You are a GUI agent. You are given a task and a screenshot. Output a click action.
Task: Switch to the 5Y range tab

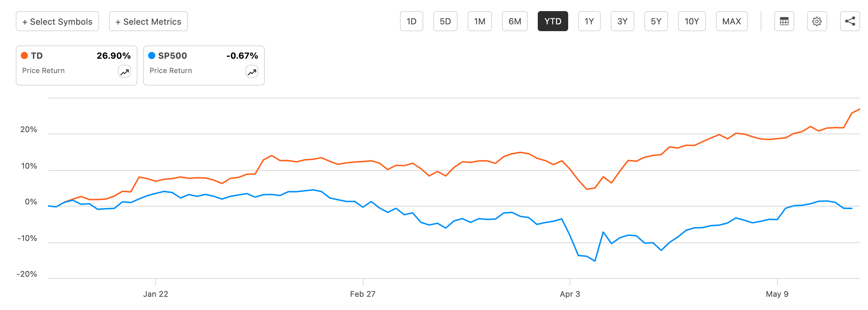[656, 21]
